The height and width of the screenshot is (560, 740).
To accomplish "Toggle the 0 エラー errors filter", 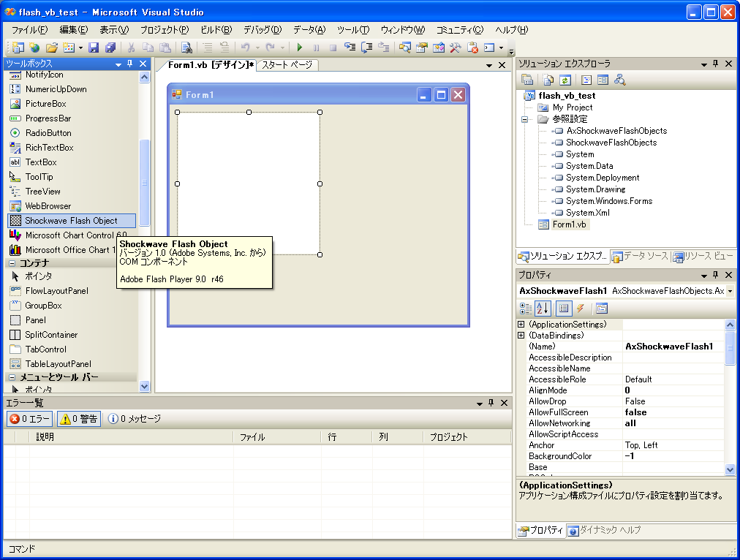I will pos(29,419).
